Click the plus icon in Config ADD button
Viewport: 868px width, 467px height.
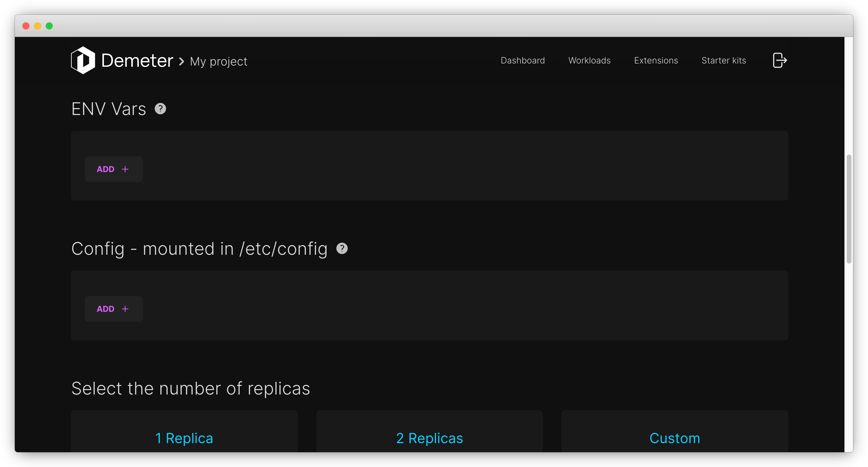[x=125, y=309]
